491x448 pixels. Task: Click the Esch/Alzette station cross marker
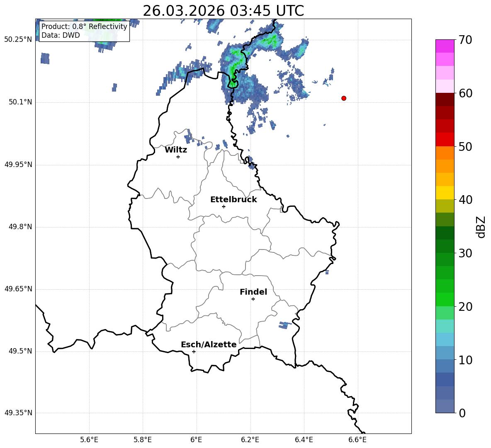194,351
